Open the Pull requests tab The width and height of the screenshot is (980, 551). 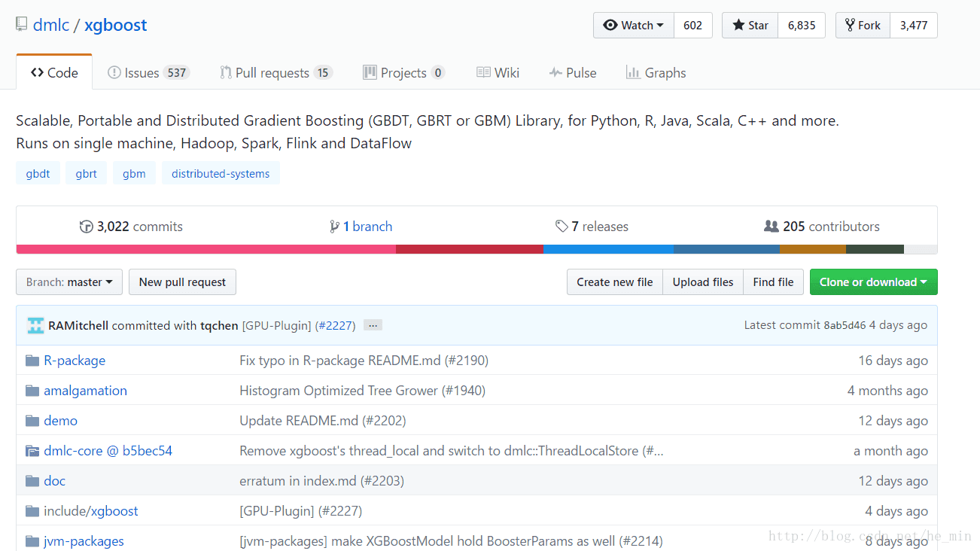coord(276,73)
